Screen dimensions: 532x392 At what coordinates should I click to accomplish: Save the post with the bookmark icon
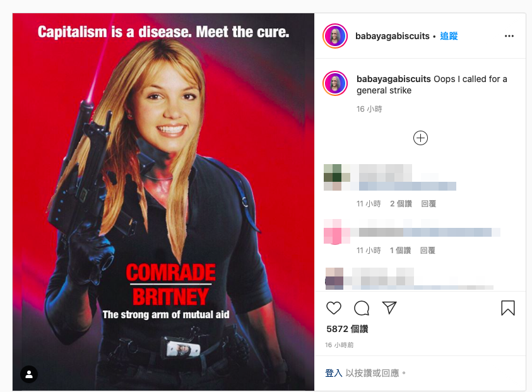508,308
